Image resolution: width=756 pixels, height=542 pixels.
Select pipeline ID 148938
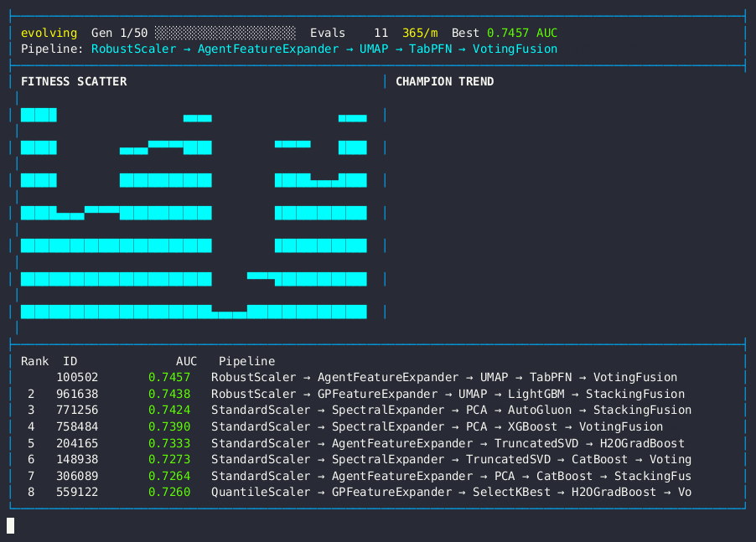pyautogui.click(x=77, y=460)
